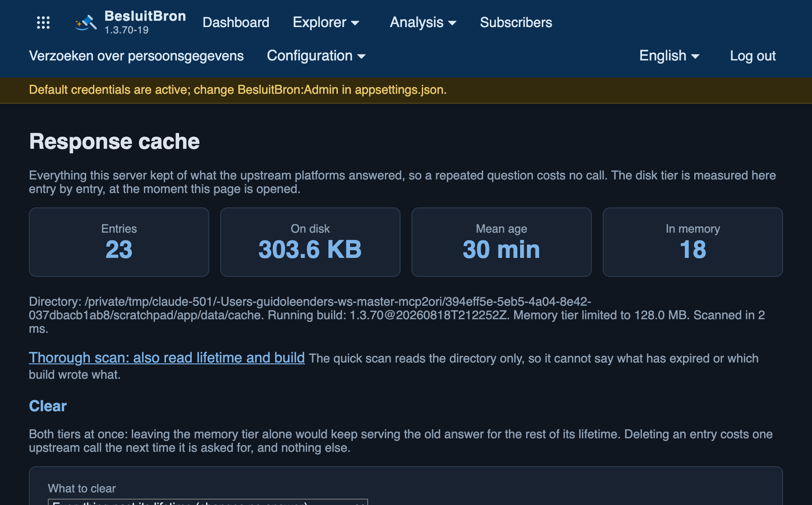812x505 pixels.
Task: Click the Explorer dropdown caret arrow
Action: (355, 23)
